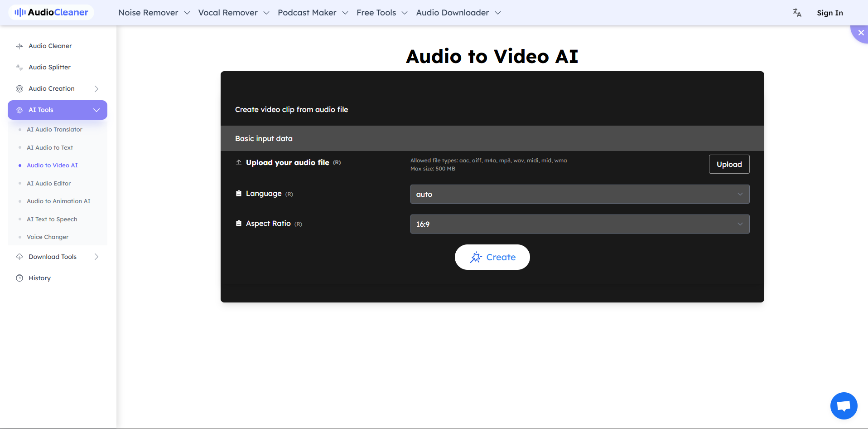
Task: Expand the Audio Creation submenu arrow
Action: (96, 89)
